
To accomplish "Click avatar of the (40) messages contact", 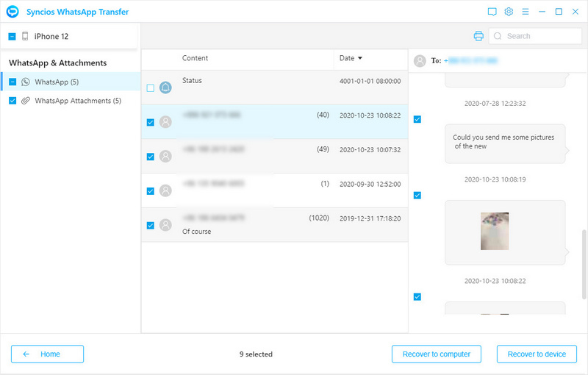I will pyautogui.click(x=165, y=122).
